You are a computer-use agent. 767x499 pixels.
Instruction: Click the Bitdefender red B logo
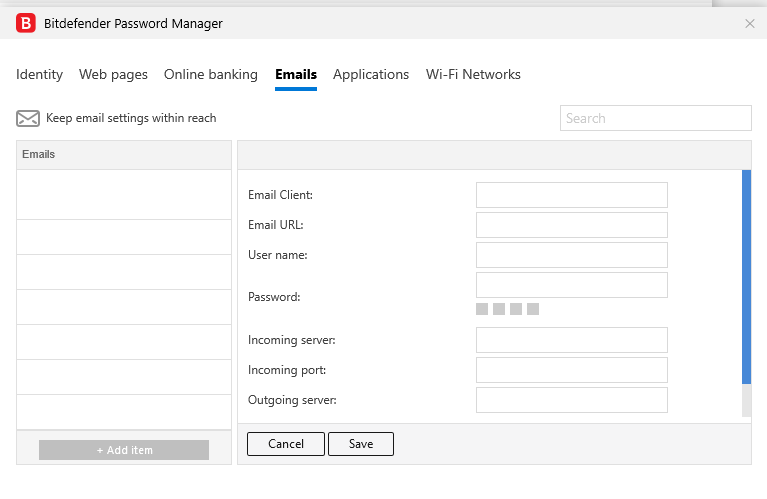pyautogui.click(x=26, y=23)
